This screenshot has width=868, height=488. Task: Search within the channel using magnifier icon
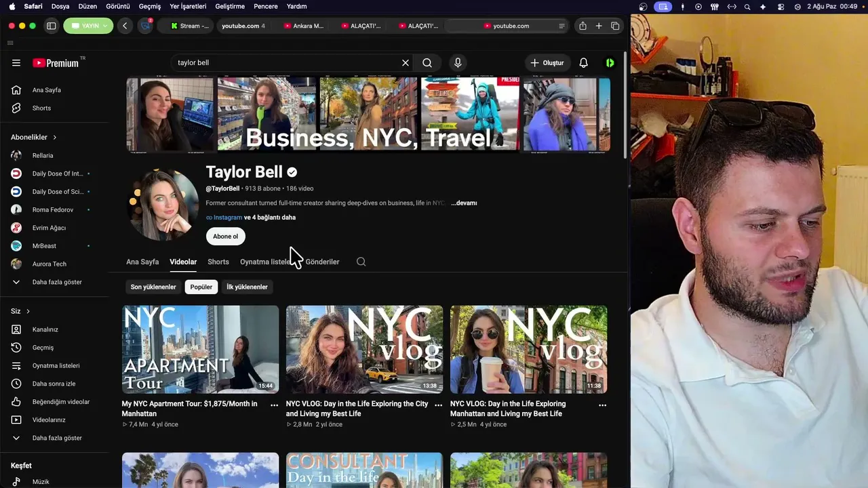click(x=361, y=262)
